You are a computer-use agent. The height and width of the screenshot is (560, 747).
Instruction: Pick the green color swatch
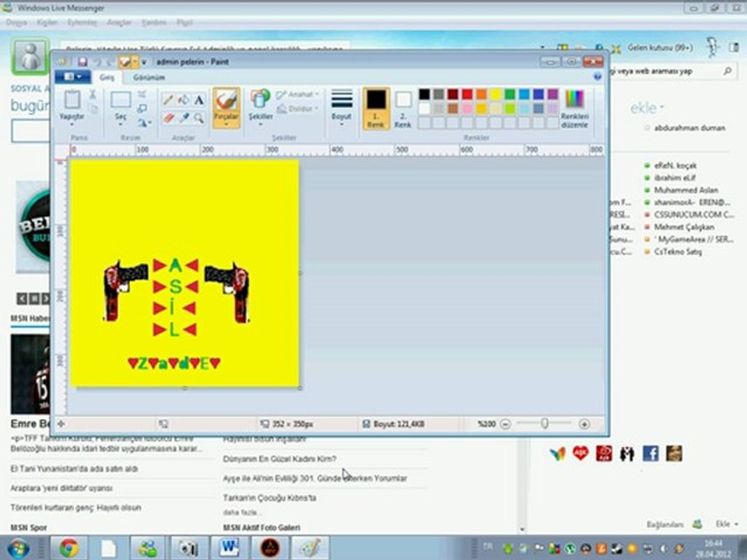[x=510, y=94]
